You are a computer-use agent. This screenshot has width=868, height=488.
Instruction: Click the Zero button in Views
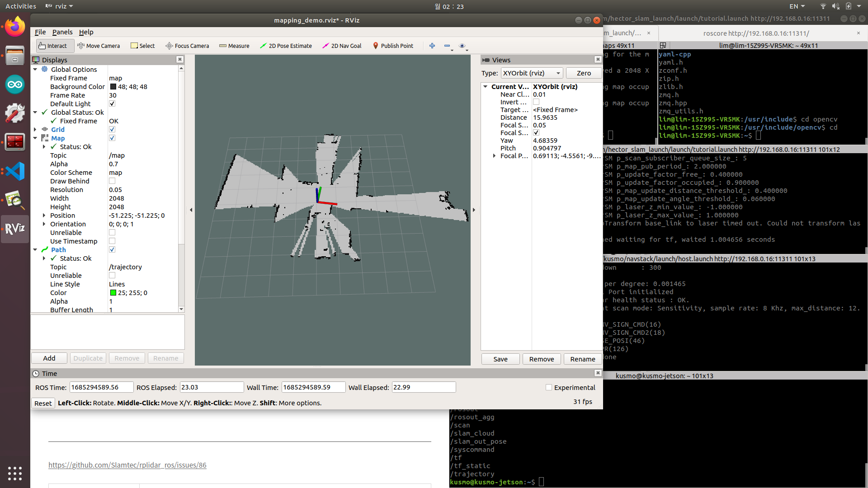click(x=583, y=73)
